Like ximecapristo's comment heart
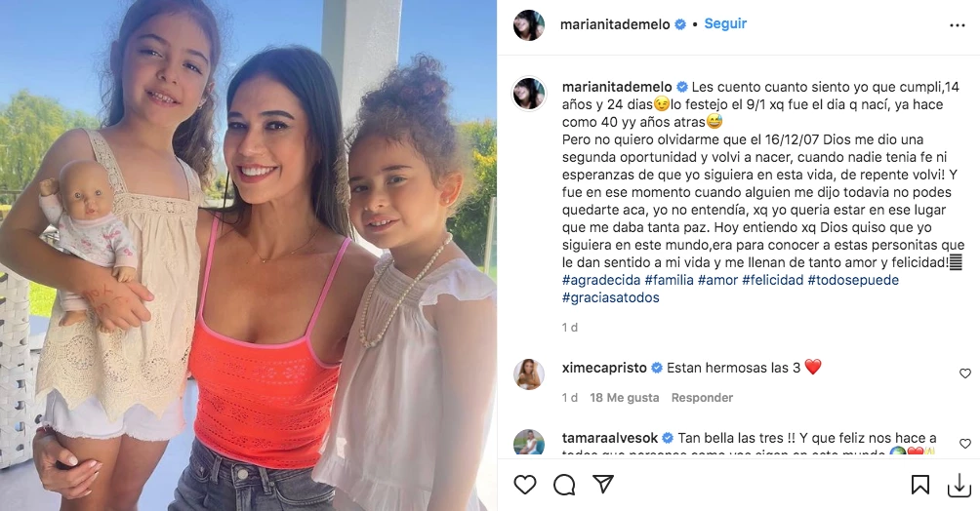 coord(965,373)
